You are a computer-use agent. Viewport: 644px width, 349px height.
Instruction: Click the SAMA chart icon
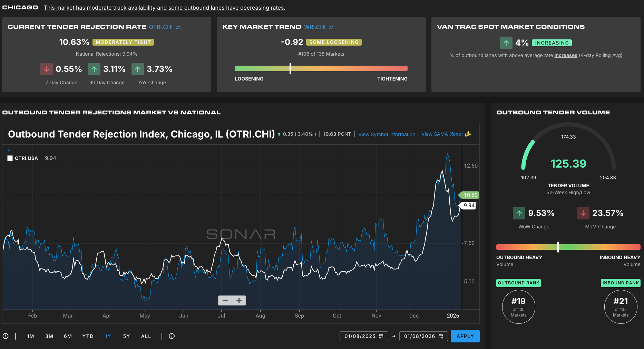tap(468, 134)
